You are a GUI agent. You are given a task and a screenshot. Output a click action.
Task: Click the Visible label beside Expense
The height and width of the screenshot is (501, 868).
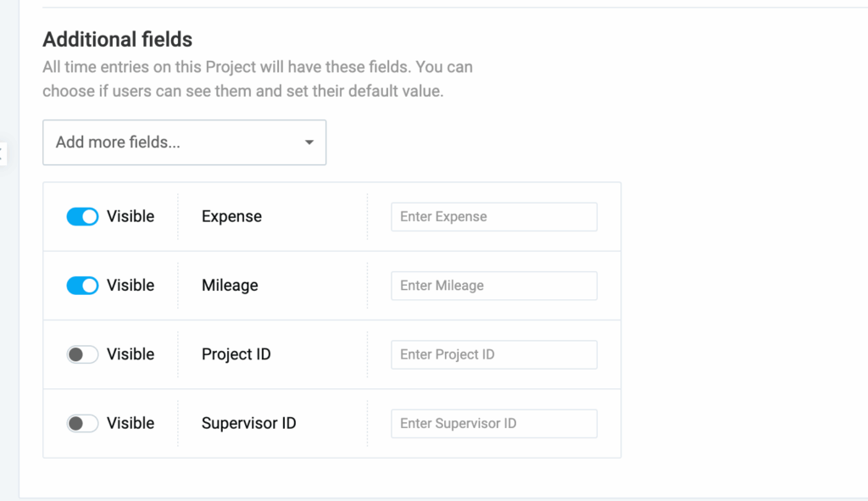coord(131,217)
